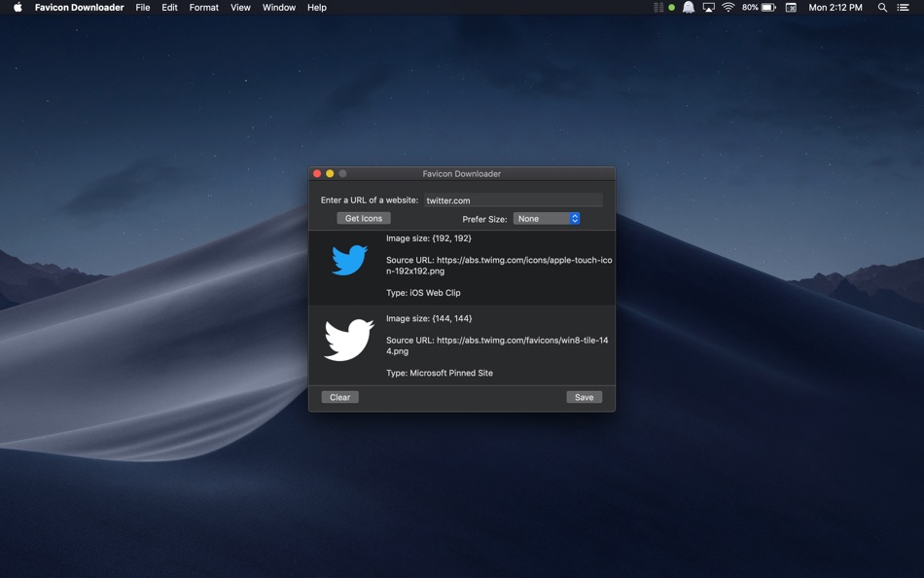Click the Enter a URL of a website label
This screenshot has width=924, height=578.
pos(370,199)
